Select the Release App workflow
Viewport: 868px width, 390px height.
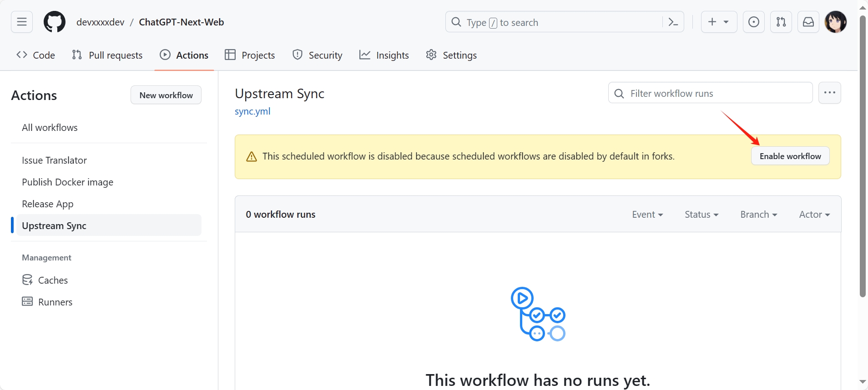109,204
